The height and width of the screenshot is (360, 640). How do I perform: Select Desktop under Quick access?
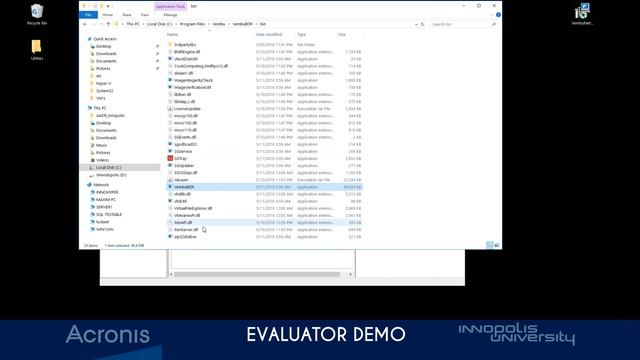click(x=104, y=46)
